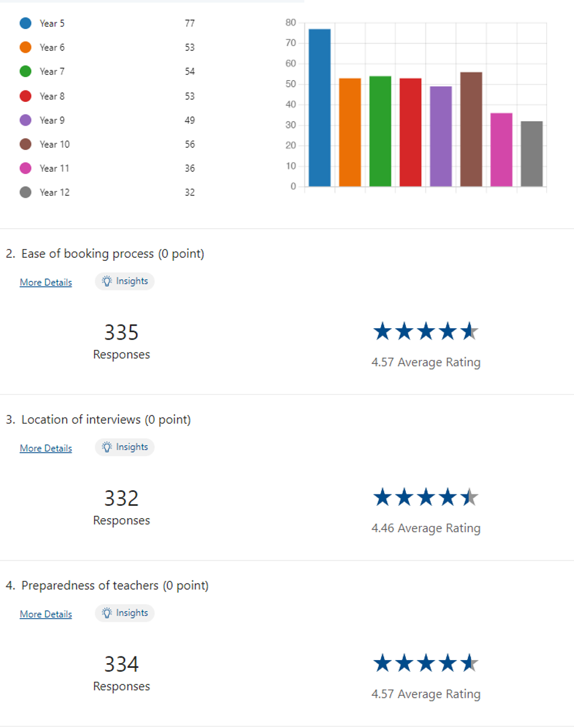Click the tallest blue Year 5 bar
574x728 pixels.
click(x=320, y=107)
